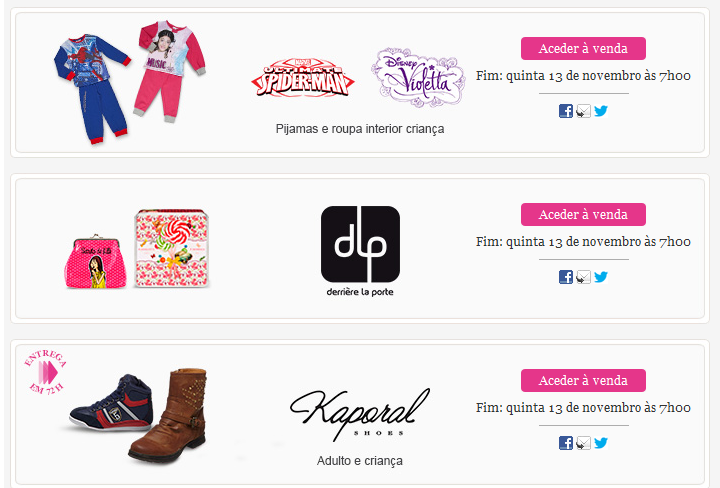Email the Spider-Man pijamas sale

(x=583, y=111)
